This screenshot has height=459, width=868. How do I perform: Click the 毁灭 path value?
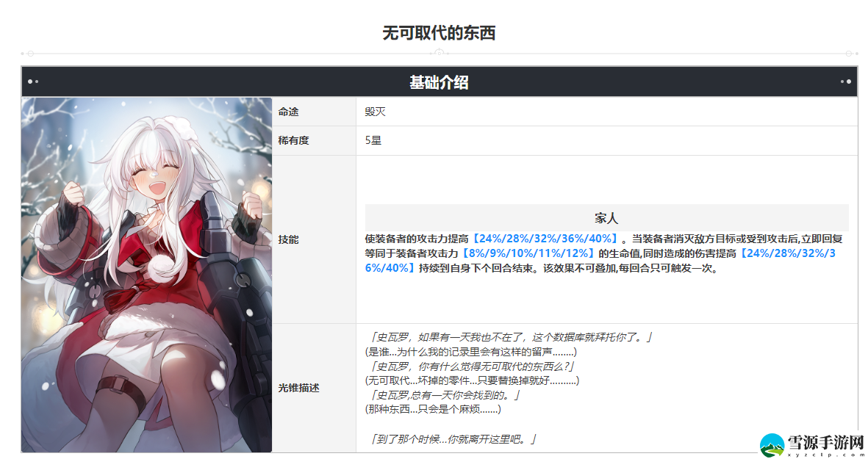375,112
